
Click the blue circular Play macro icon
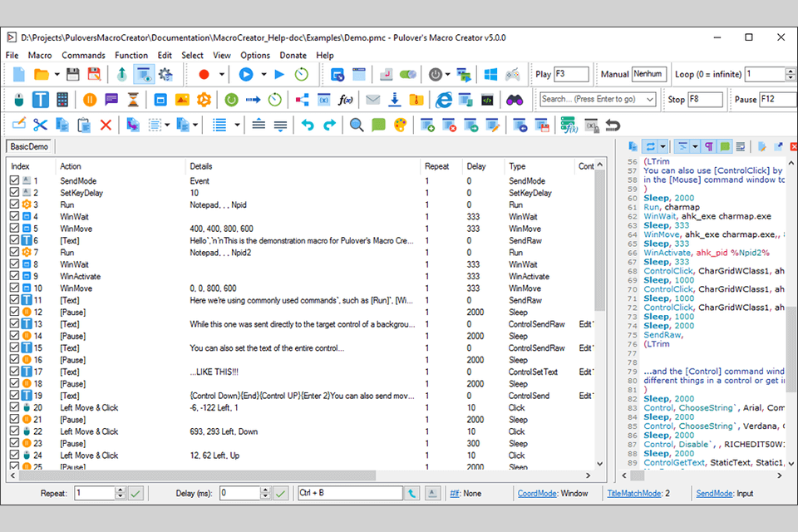coord(246,74)
